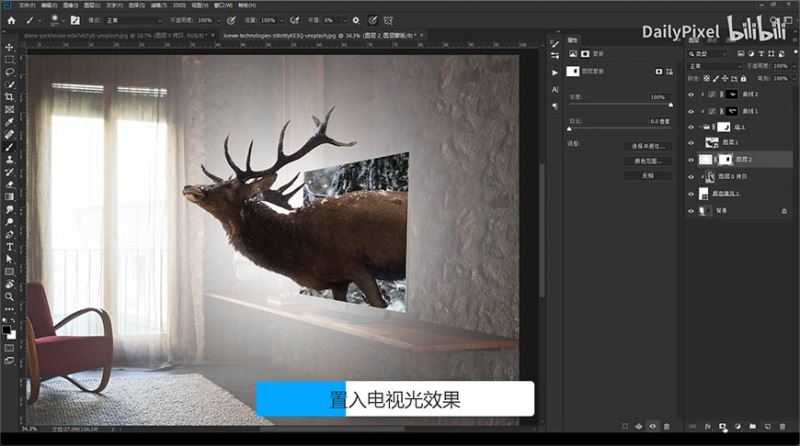The width and height of the screenshot is (800, 446).
Task: Toggle visibility of 背景 layer
Action: pyautogui.click(x=691, y=210)
